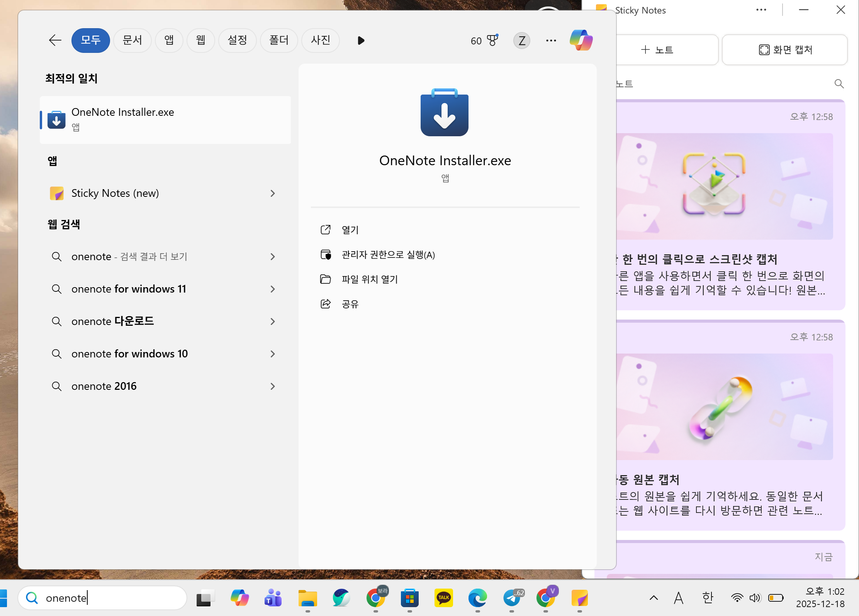Image resolution: width=859 pixels, height=616 pixels.
Task: Create a new note with + 노트 button
Action: [x=657, y=50]
